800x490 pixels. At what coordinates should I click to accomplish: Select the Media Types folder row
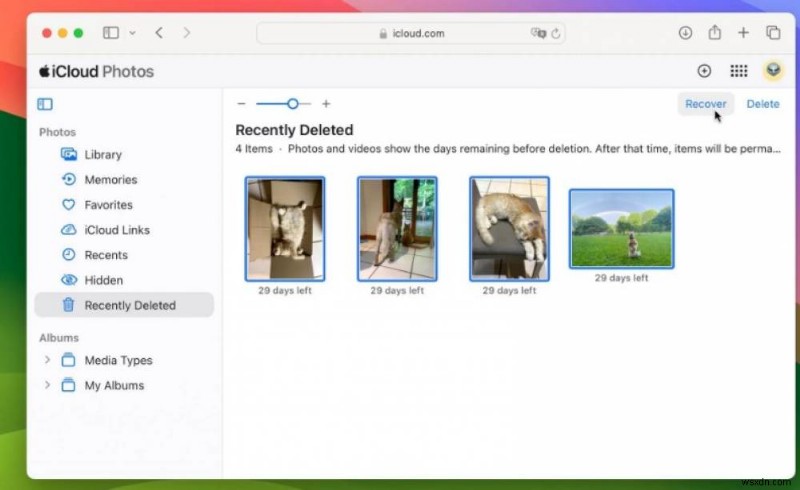(124, 360)
